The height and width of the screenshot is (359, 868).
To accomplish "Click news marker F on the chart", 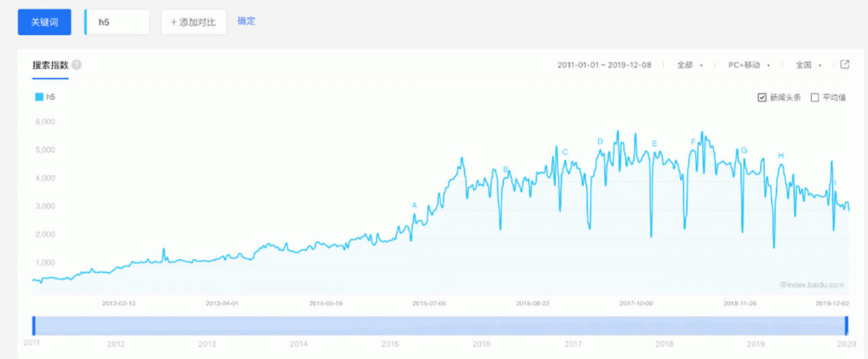I will pyautogui.click(x=693, y=142).
